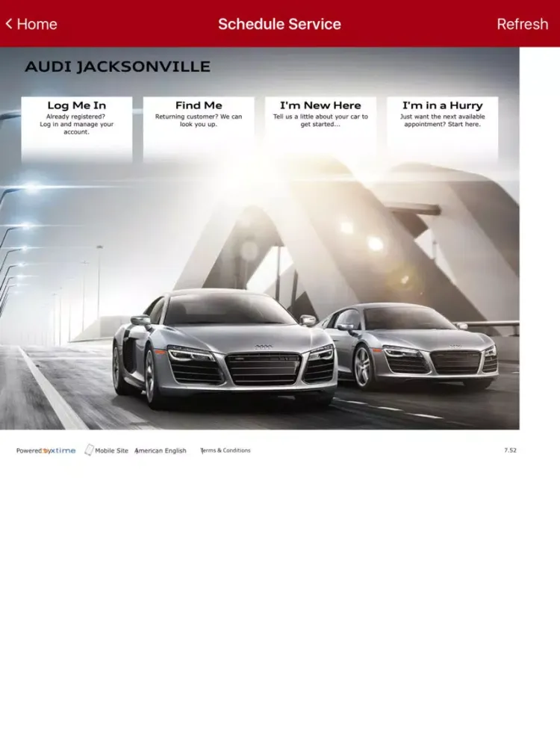This screenshot has height=747, width=560.
Task: Click the version number 7.52
Action: [510, 450]
